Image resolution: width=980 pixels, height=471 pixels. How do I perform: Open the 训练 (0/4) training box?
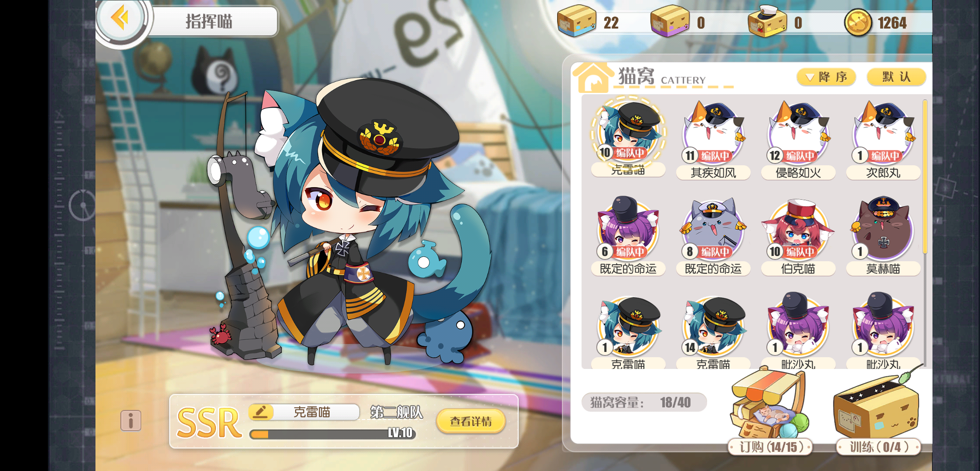pyautogui.click(x=878, y=414)
